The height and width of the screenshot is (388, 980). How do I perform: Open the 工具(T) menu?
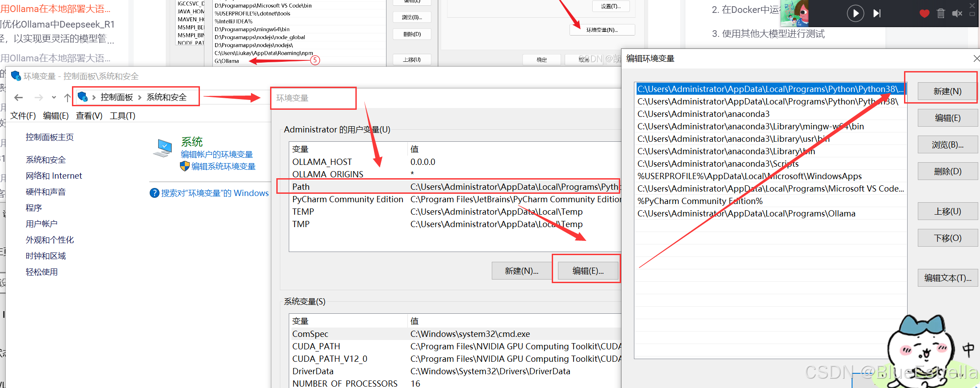pos(123,116)
